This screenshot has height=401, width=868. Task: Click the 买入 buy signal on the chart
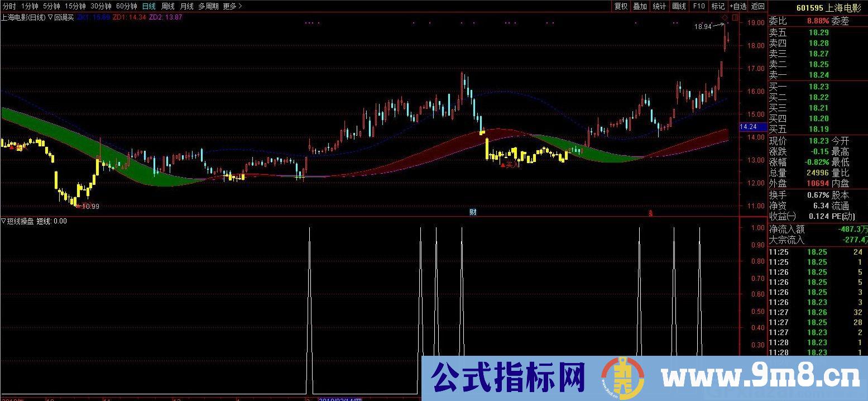509,164
